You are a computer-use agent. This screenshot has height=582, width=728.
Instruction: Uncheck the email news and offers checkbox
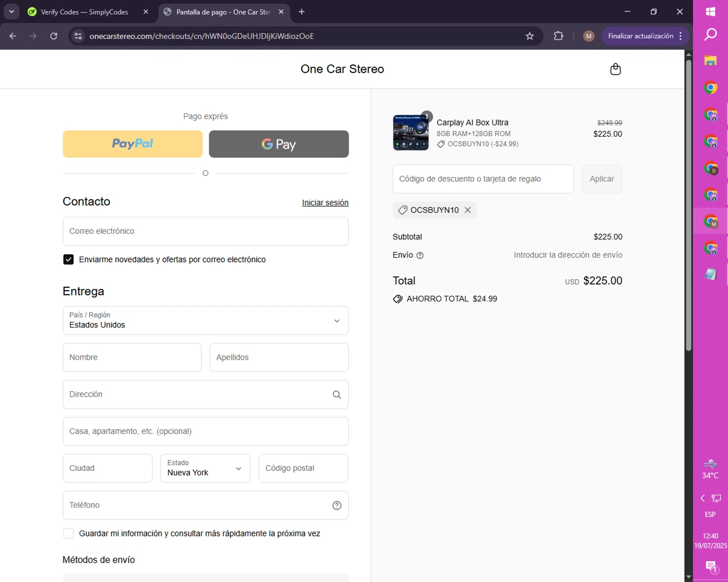(x=68, y=259)
